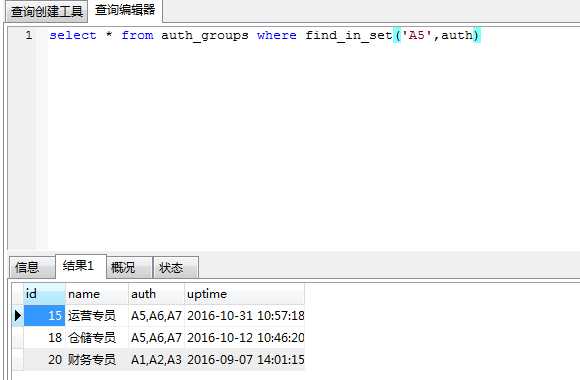Select the 运营专员 name cell

(x=97, y=316)
